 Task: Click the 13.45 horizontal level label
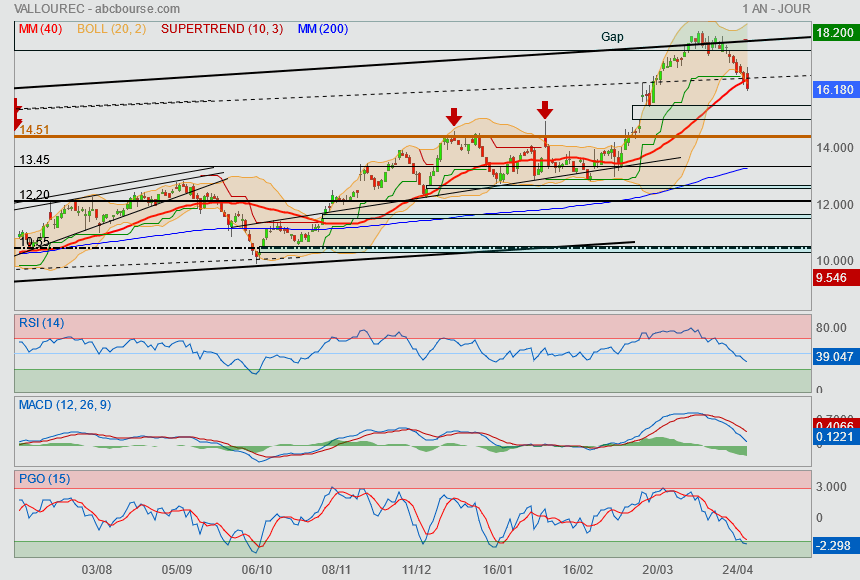click(35, 160)
